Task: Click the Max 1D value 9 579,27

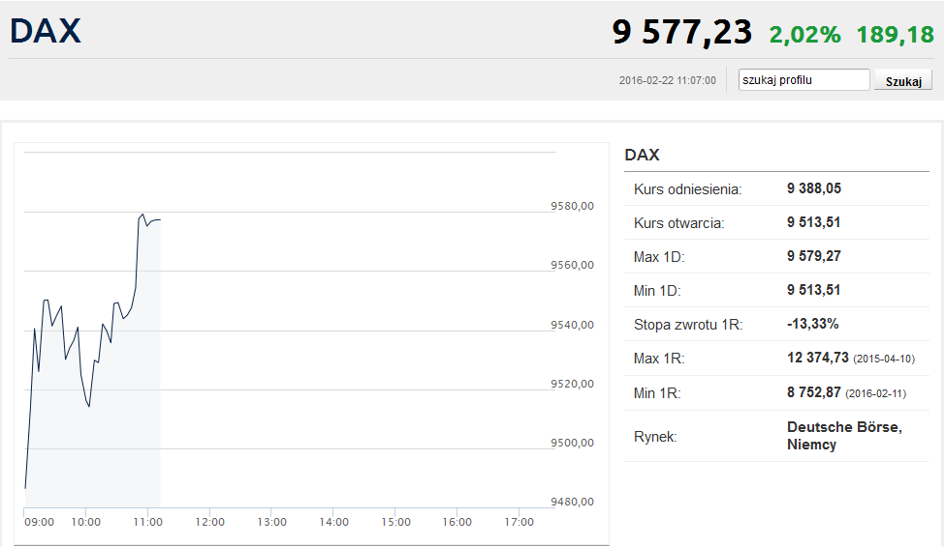Action: click(814, 256)
